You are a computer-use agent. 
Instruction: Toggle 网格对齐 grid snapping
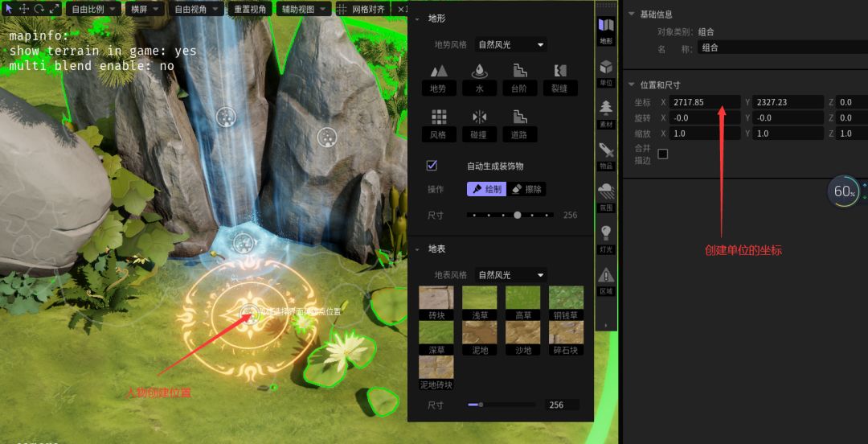[x=362, y=9]
